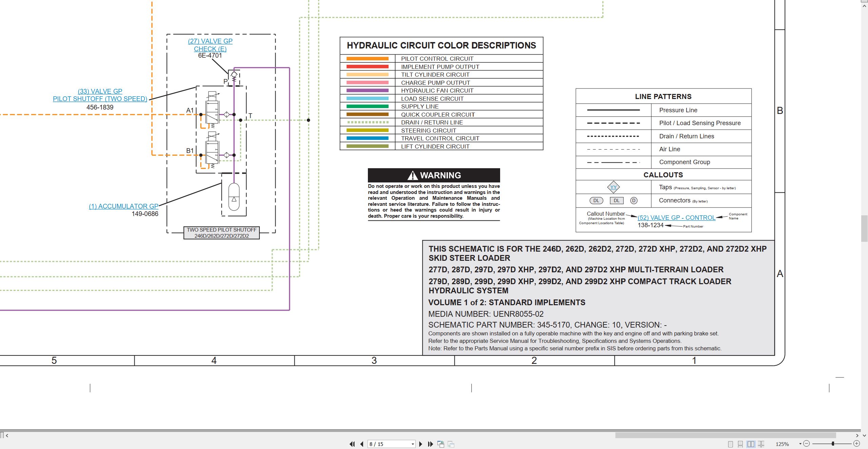Go to the first page
This screenshot has width=868, height=449.
(352, 444)
